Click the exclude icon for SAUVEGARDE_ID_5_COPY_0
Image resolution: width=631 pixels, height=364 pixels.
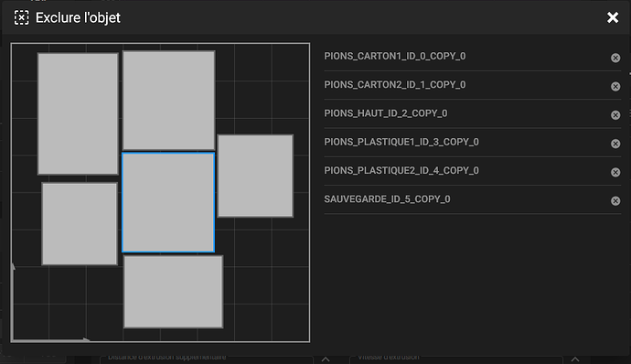click(x=615, y=200)
